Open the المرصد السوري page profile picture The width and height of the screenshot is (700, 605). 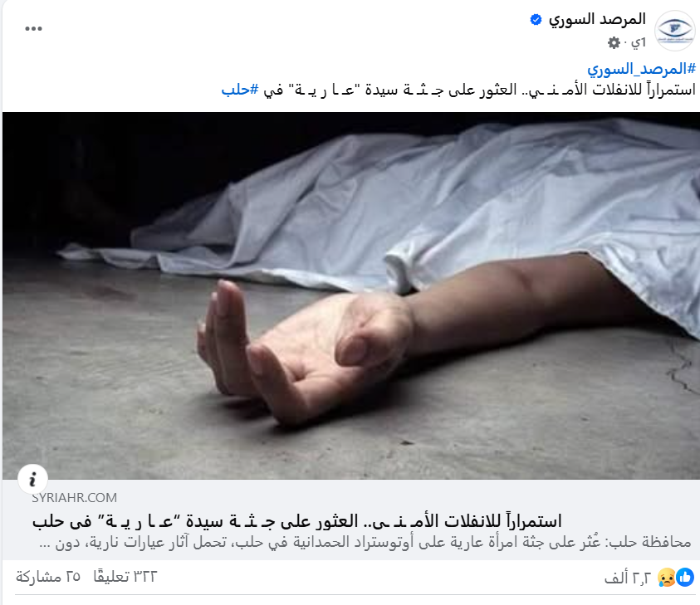(674, 31)
